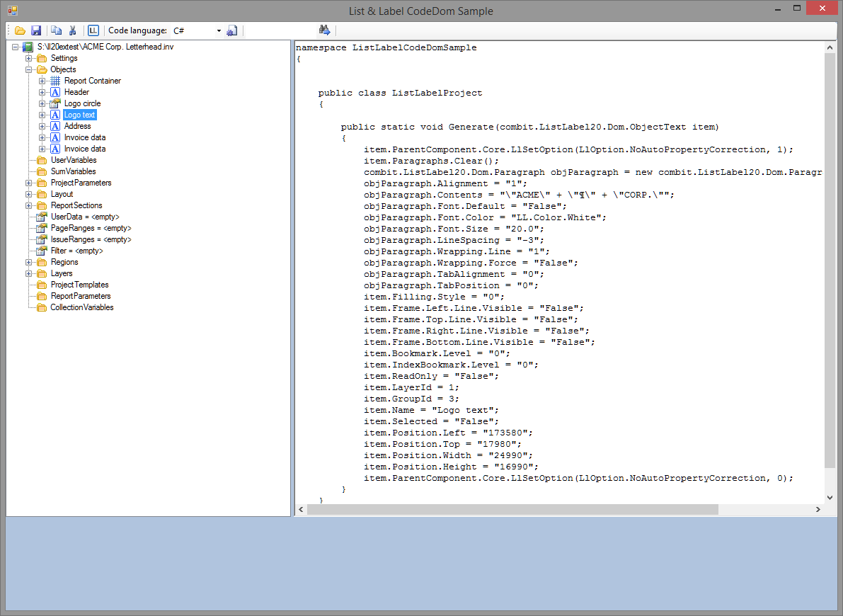The image size is (843, 616).
Task: Click the 'public class ListLabelProject' code line
Action: pos(400,93)
